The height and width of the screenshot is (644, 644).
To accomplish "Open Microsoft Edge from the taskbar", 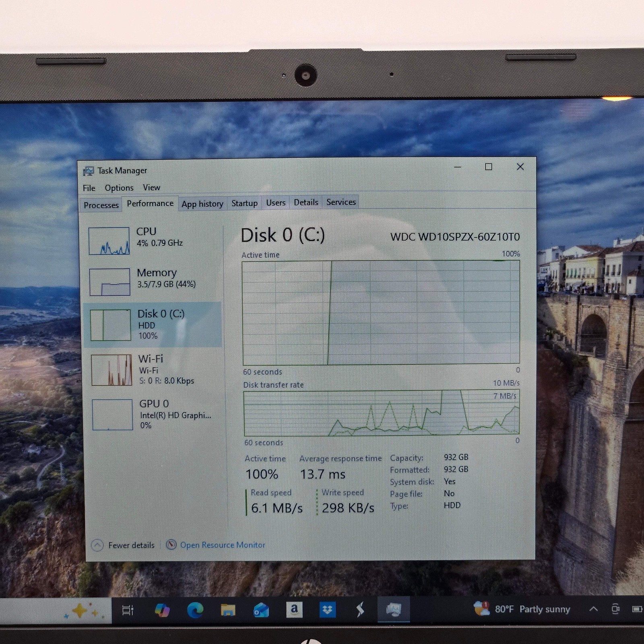I will pyautogui.click(x=195, y=611).
